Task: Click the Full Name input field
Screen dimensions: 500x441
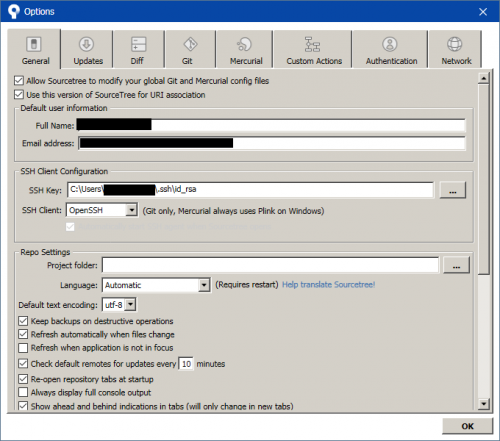Action: (271, 125)
